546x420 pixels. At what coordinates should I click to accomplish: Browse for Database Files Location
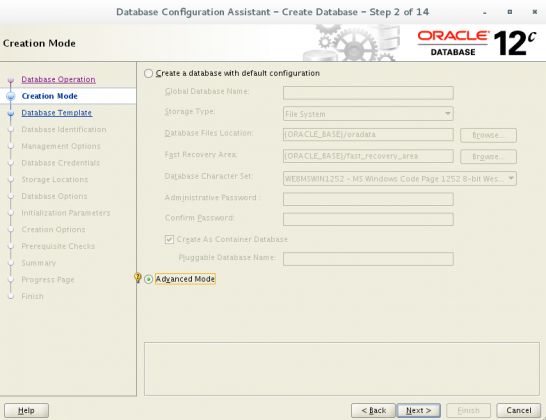[x=488, y=135]
